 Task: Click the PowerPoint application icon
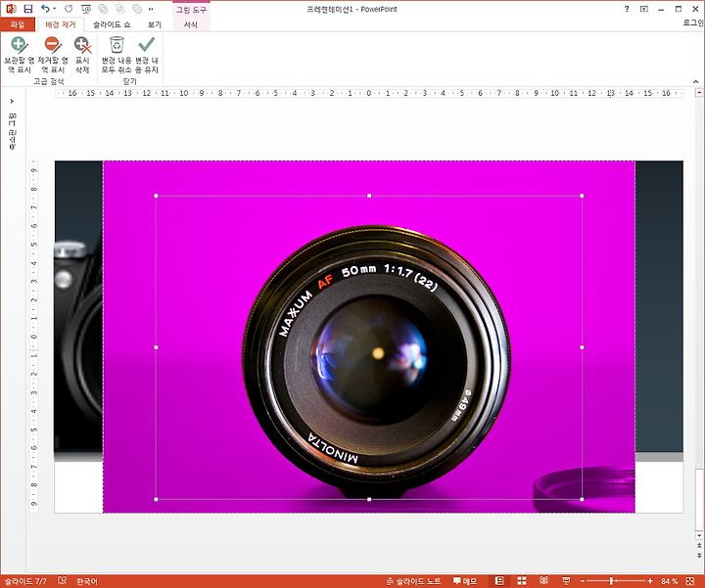[11, 9]
